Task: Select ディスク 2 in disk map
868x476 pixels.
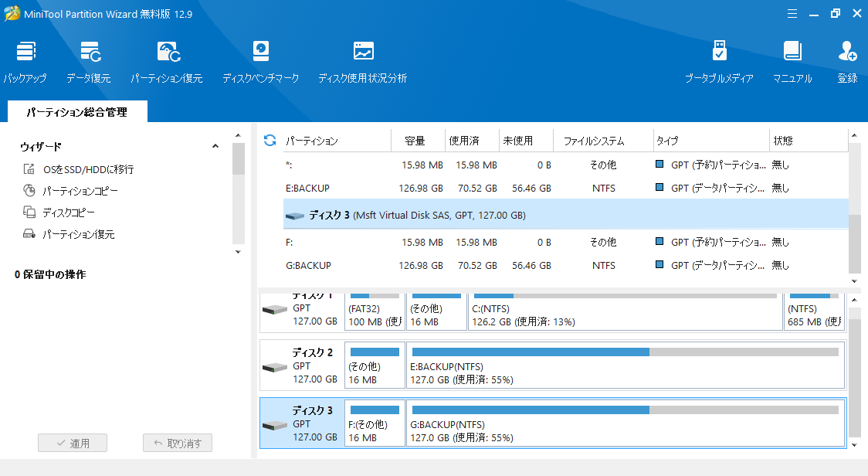Action: 302,365
